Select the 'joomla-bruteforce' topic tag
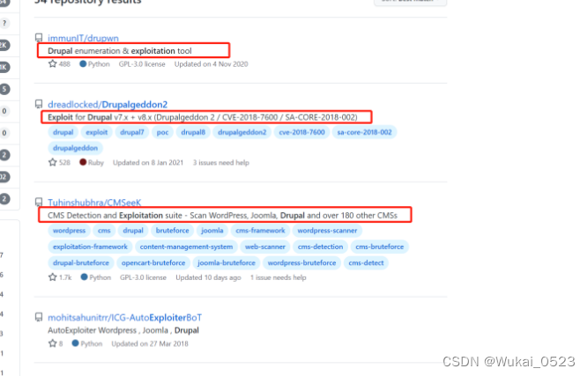The height and width of the screenshot is (376, 588). [x=227, y=263]
